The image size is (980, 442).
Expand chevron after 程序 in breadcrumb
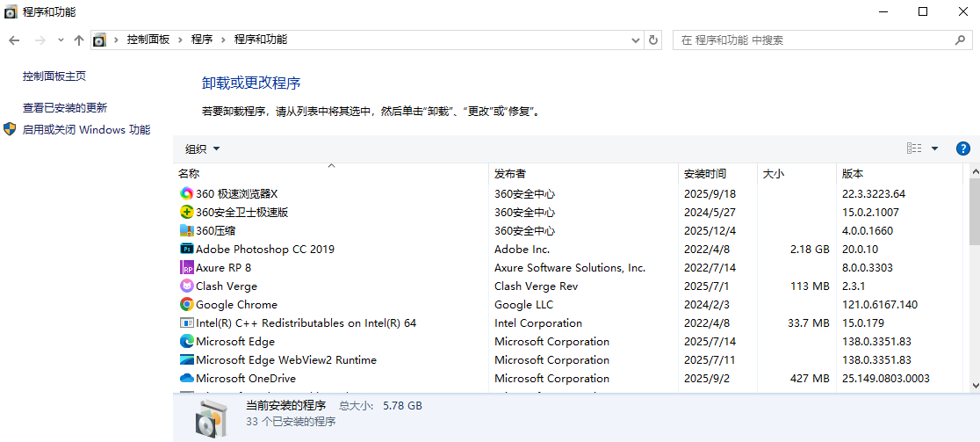click(223, 40)
